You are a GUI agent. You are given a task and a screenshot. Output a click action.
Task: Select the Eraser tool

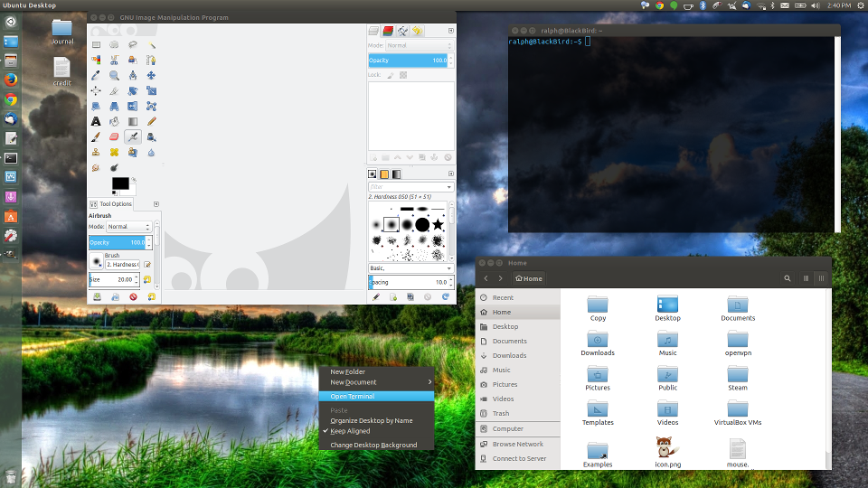click(x=114, y=136)
